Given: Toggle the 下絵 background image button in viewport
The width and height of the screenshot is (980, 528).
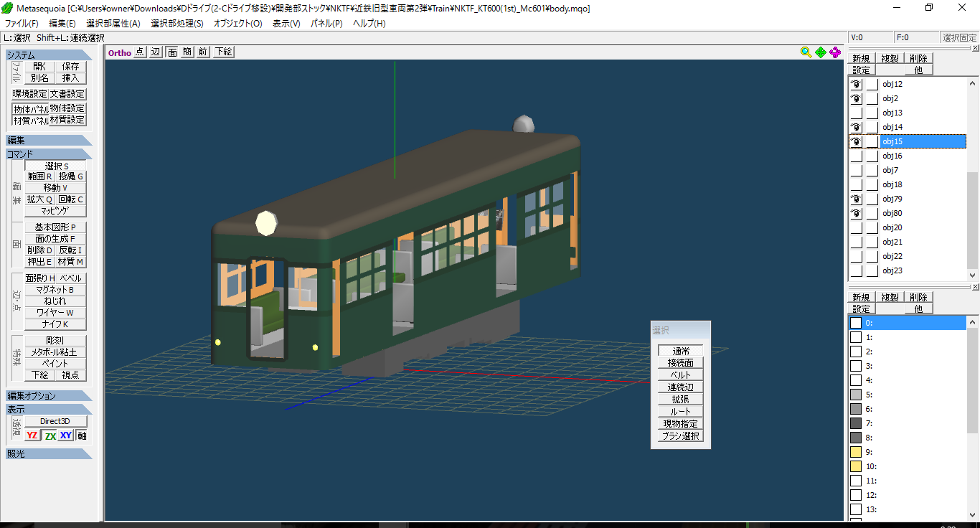Looking at the screenshot, I should tap(223, 52).
